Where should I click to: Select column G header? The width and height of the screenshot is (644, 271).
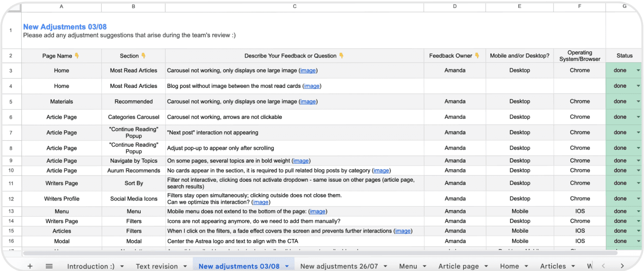pyautogui.click(x=625, y=6)
